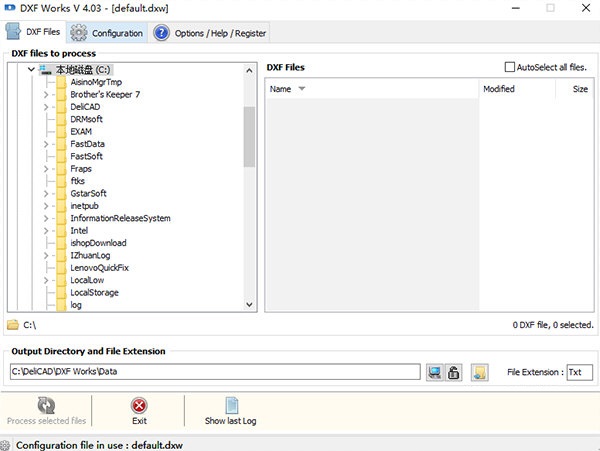Click the folder tree scrollbar down arrow

point(250,304)
